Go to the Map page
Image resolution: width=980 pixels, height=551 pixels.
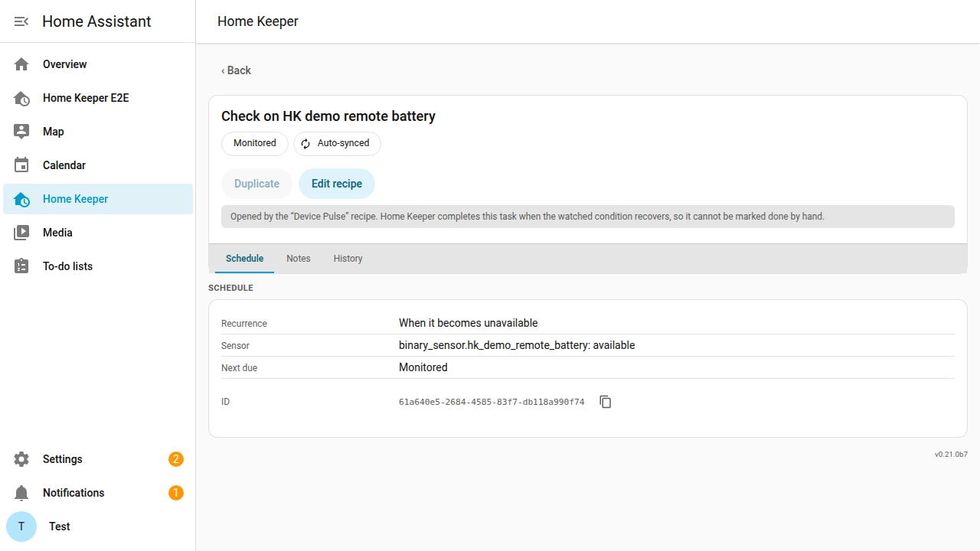(x=98, y=132)
